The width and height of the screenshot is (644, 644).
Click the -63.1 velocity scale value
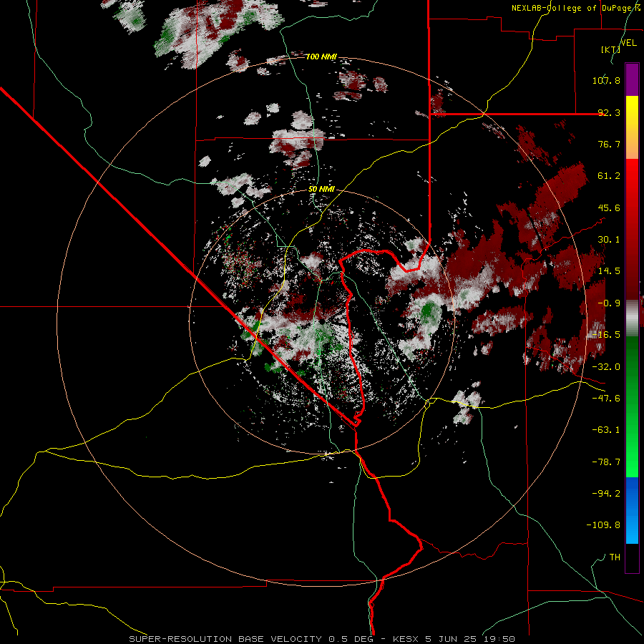[x=606, y=430]
